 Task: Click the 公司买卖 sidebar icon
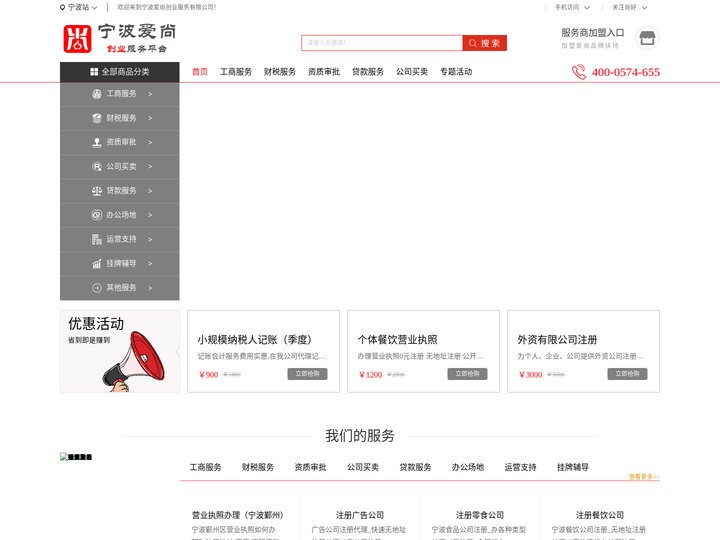[x=97, y=167]
